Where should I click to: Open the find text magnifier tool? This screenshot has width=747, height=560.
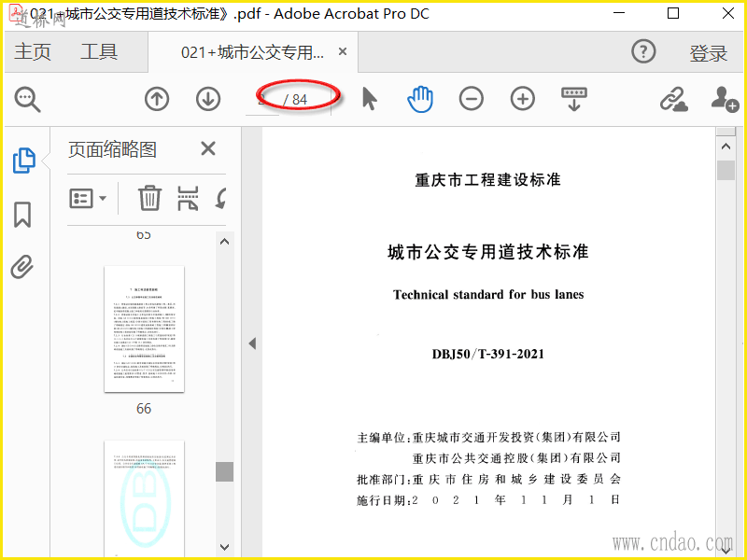(x=27, y=99)
